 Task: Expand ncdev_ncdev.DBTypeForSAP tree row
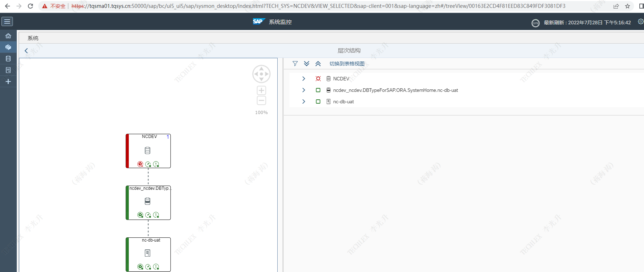pos(303,90)
